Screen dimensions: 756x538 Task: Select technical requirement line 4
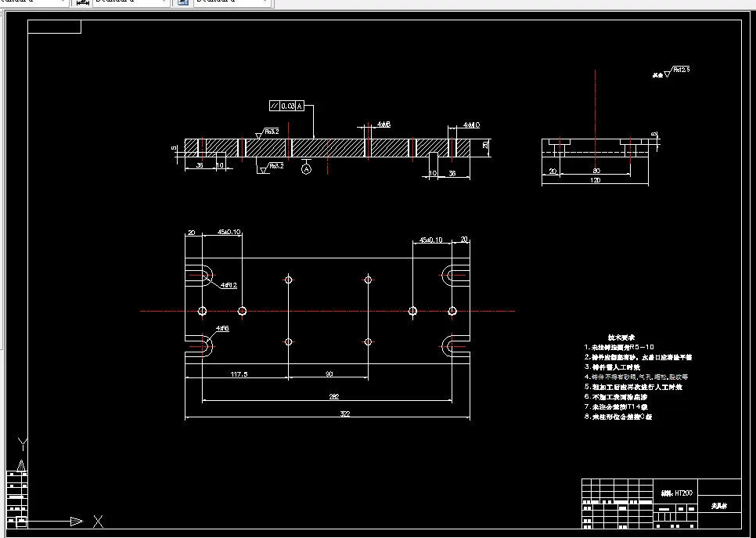pyautogui.click(x=636, y=377)
